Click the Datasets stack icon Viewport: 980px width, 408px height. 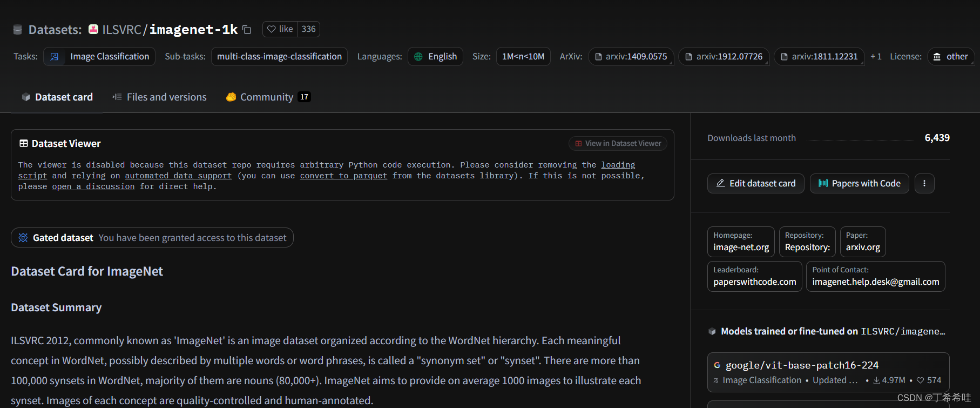[x=17, y=30]
